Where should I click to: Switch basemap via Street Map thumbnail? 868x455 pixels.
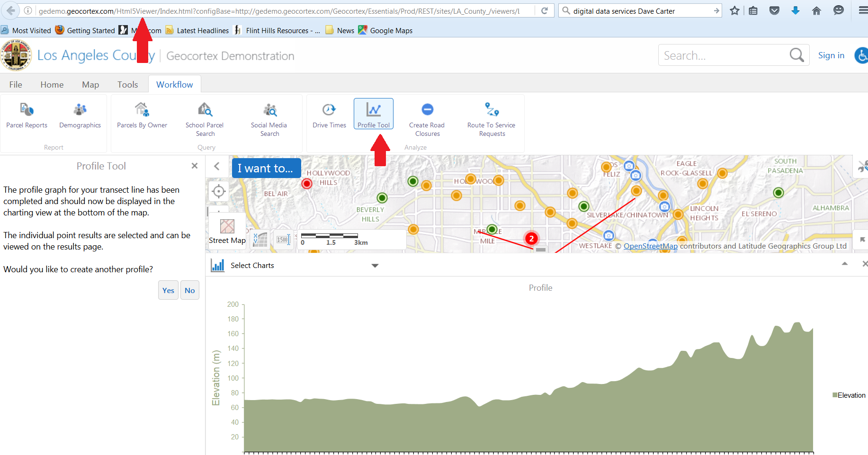227,231
